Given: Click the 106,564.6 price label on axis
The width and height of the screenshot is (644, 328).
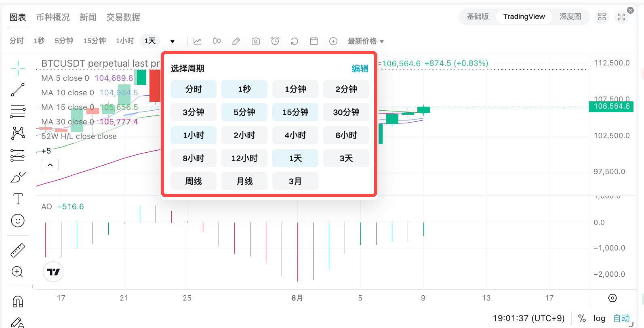Looking at the screenshot, I should coord(611,107).
